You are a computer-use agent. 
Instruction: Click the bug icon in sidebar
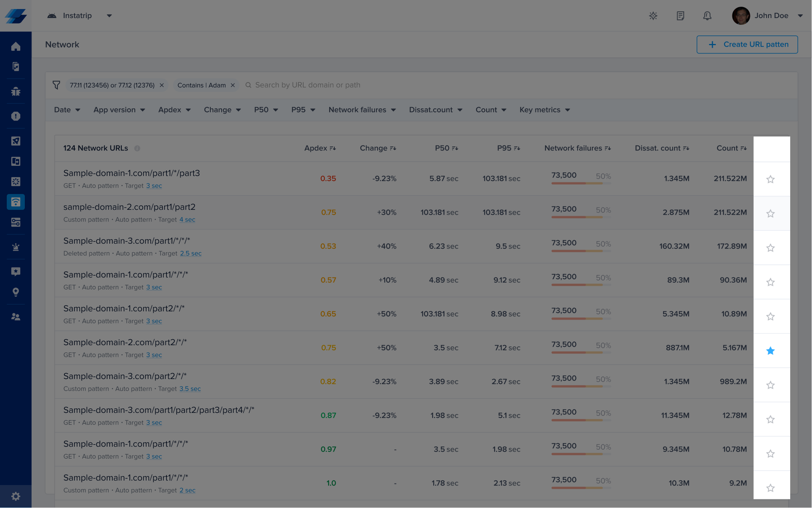pos(15,91)
